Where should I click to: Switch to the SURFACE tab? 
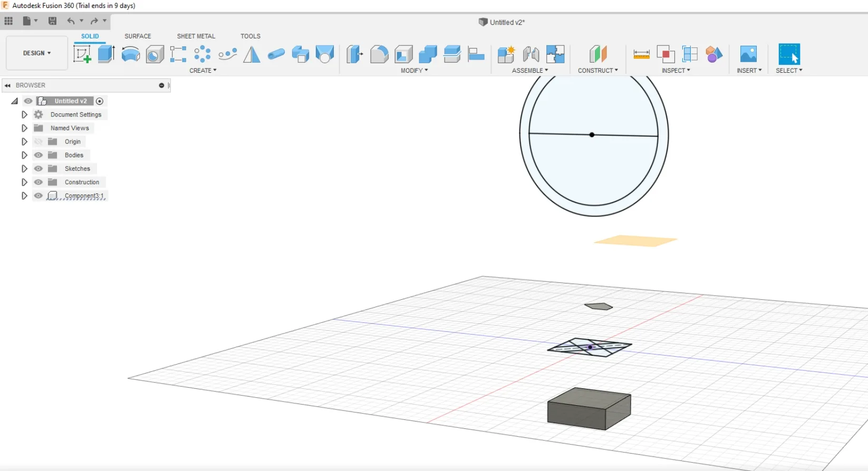[138, 36]
